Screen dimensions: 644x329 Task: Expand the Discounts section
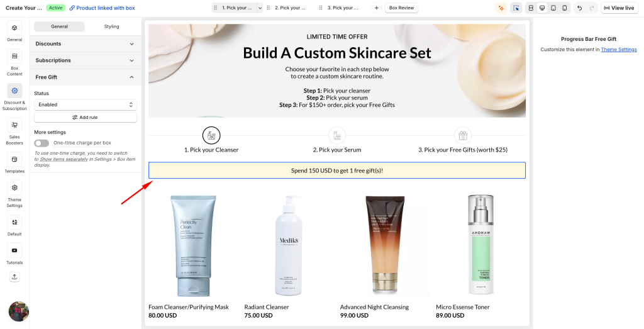85,43
